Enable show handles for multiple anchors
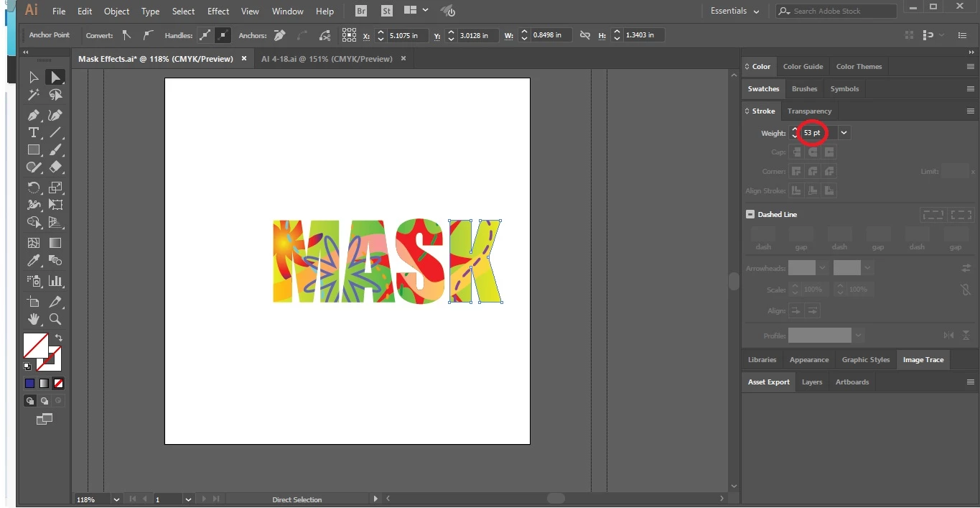Viewport: 980px width, 508px height. tap(205, 34)
